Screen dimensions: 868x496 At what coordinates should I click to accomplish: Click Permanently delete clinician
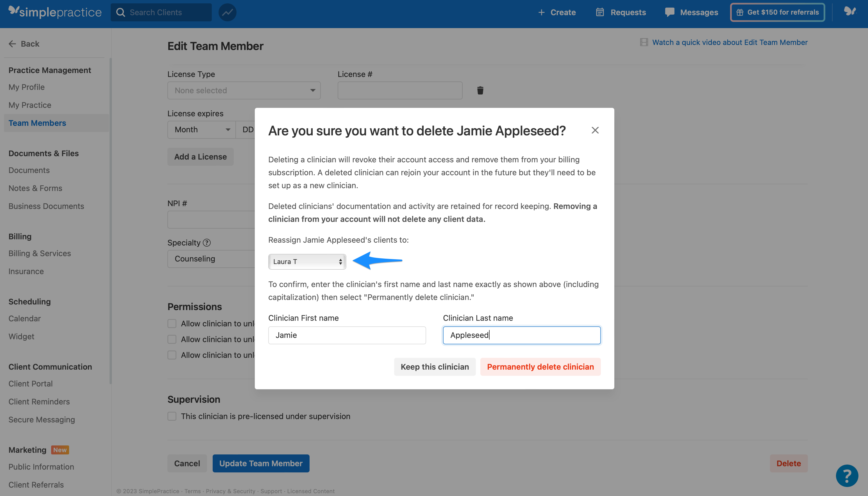point(540,367)
